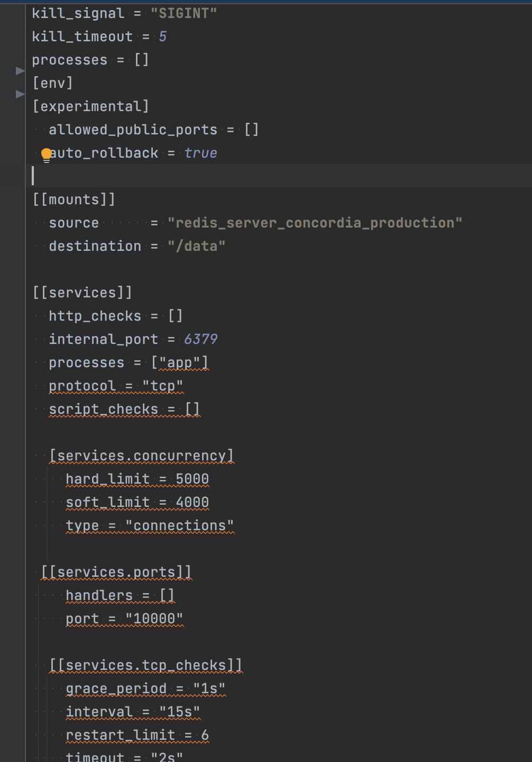Click the grace_period "1s" value

click(x=209, y=688)
